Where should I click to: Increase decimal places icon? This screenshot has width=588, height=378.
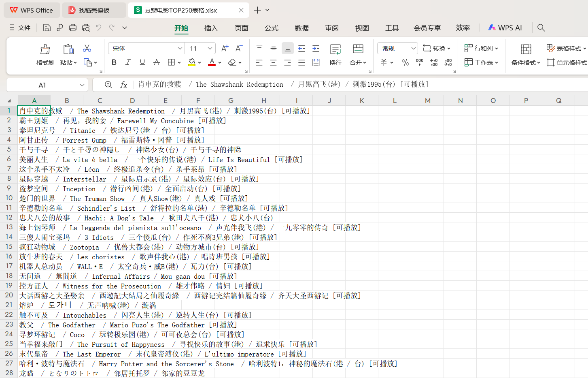(x=434, y=62)
